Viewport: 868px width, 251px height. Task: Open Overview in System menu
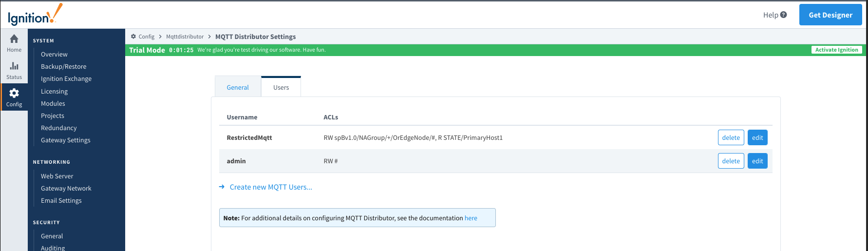pyautogui.click(x=54, y=54)
